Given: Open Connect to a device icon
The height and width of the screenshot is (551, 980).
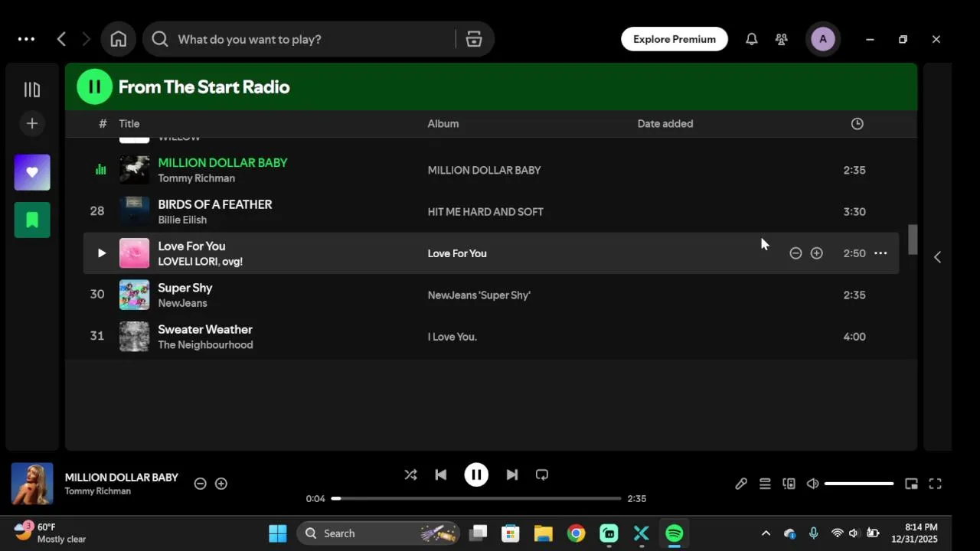Looking at the screenshot, I should tap(789, 484).
